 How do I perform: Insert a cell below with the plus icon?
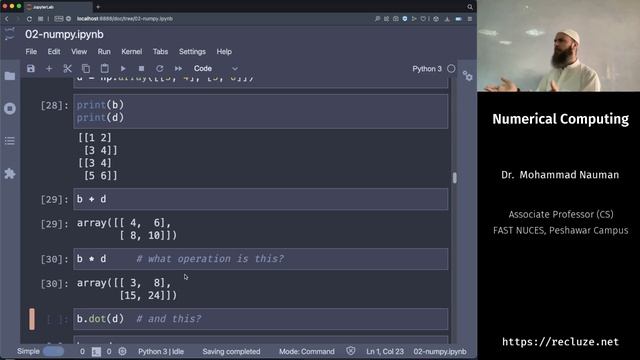tap(49, 69)
